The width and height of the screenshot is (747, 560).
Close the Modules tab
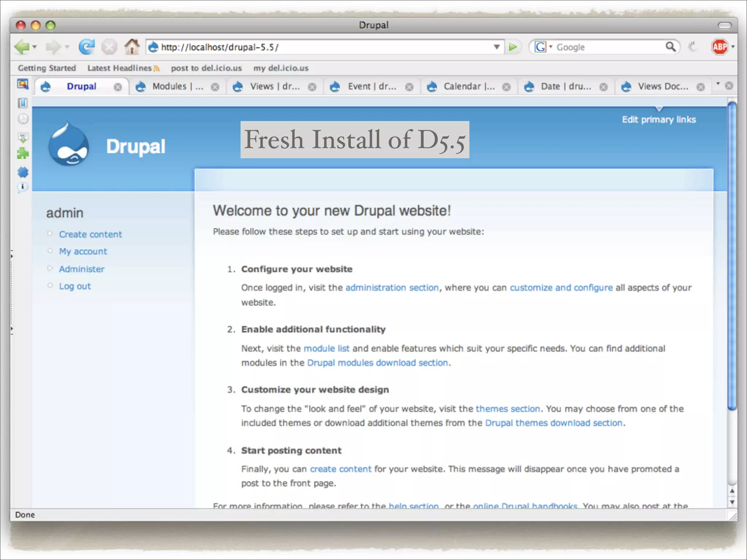point(215,87)
